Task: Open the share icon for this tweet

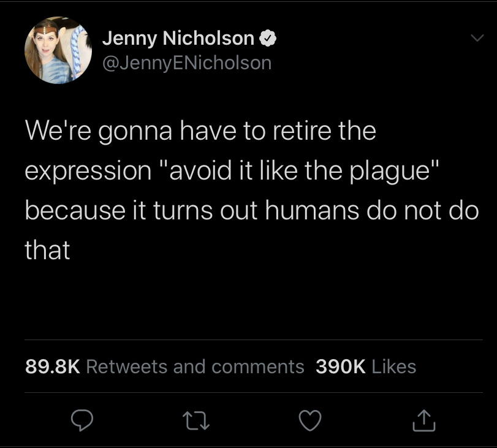Action: click(423, 421)
